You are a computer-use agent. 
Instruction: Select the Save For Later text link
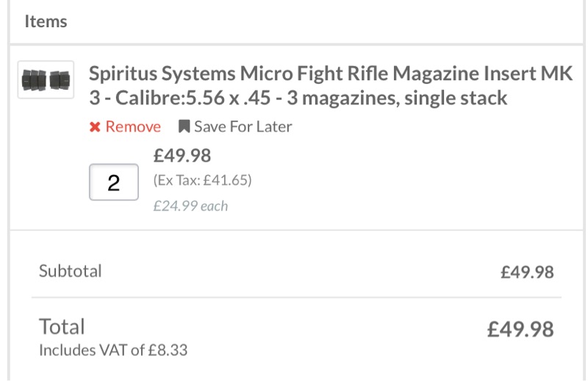coord(243,127)
